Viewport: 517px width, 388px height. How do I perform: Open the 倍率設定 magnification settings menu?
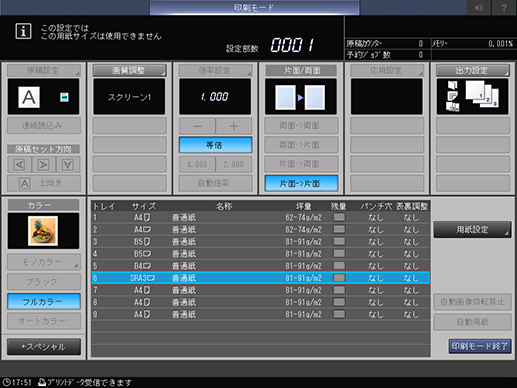click(x=215, y=70)
